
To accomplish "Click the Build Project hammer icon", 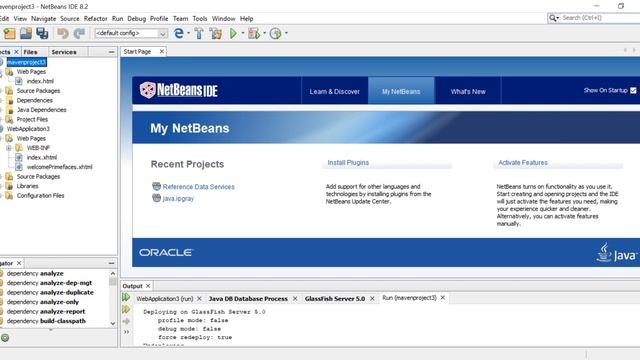I will (199, 33).
